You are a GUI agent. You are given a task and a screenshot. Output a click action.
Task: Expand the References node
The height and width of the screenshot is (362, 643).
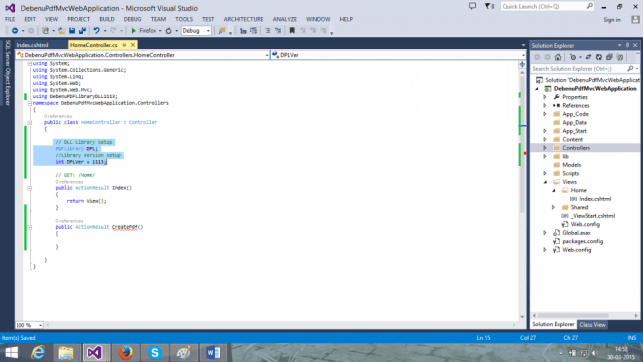545,105
